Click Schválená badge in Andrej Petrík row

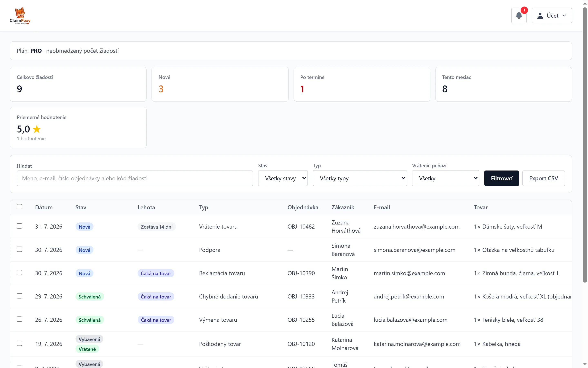89,296
